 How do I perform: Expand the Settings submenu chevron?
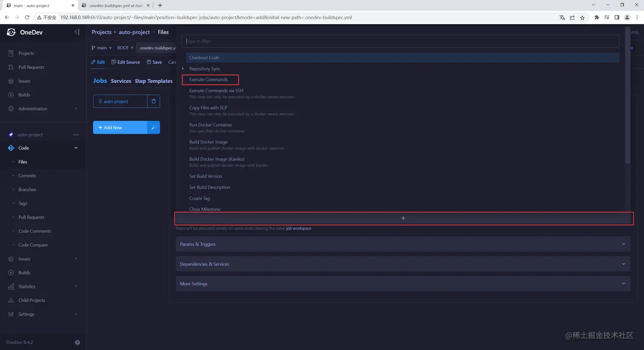(x=76, y=314)
